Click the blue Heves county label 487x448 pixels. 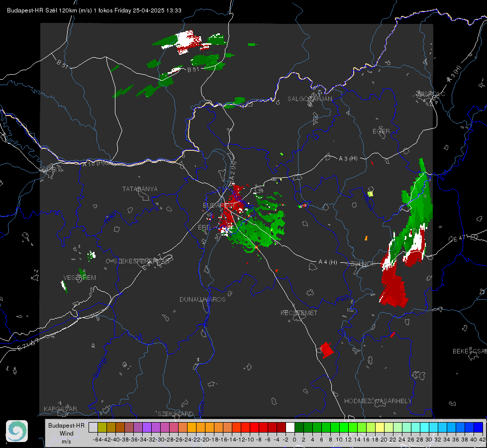pyautogui.click(x=367, y=202)
